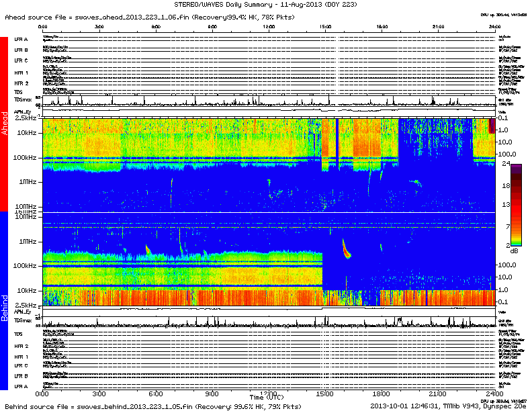The height and width of the screenshot is (411, 532).
Task: Click the 1MHz frequency tick in the Behind spectrogram
Action: pyautogui.click(x=30, y=241)
